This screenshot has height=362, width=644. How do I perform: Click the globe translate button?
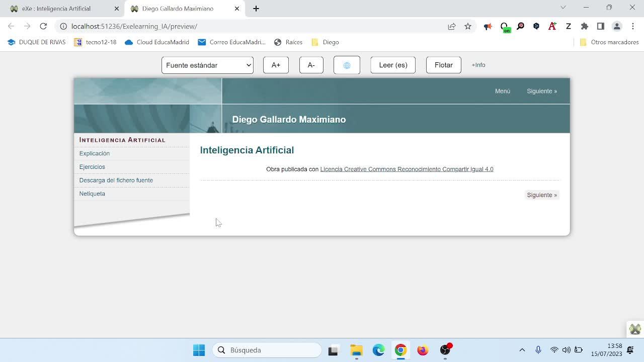point(347,65)
